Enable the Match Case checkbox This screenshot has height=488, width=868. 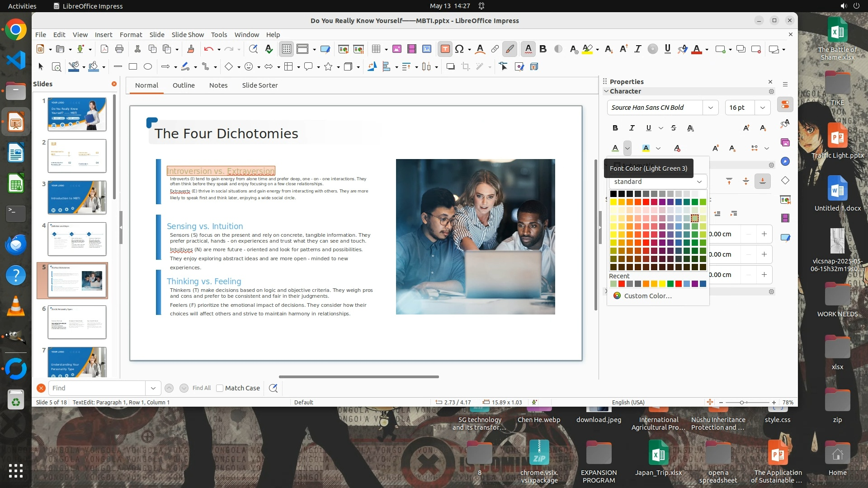point(220,388)
